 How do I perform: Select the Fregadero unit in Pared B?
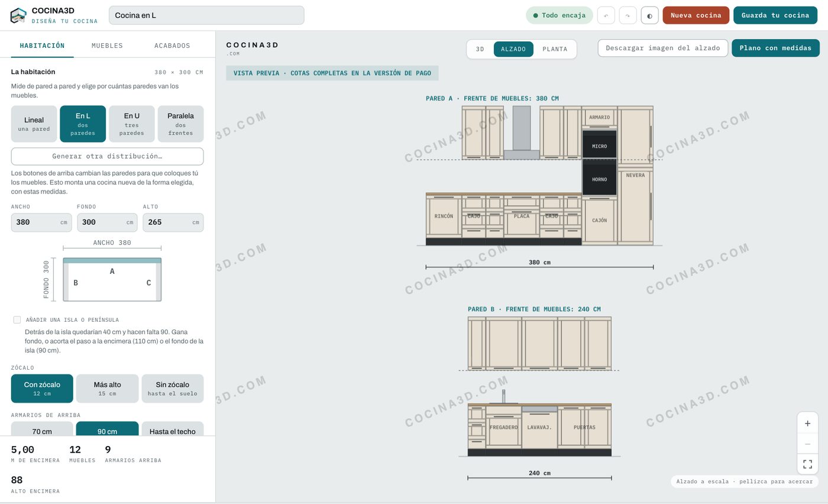[x=503, y=427]
